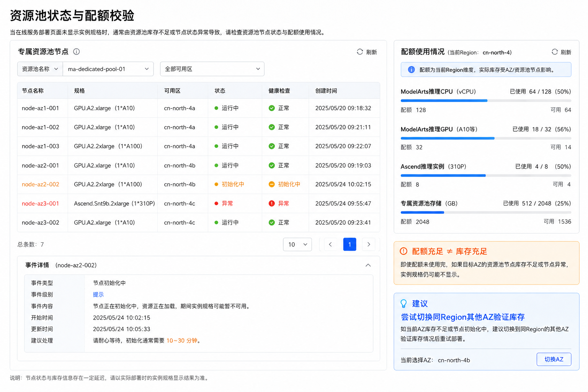Click the 可用 1536 storage available value
The height and width of the screenshot is (392, 588).
coord(557,222)
